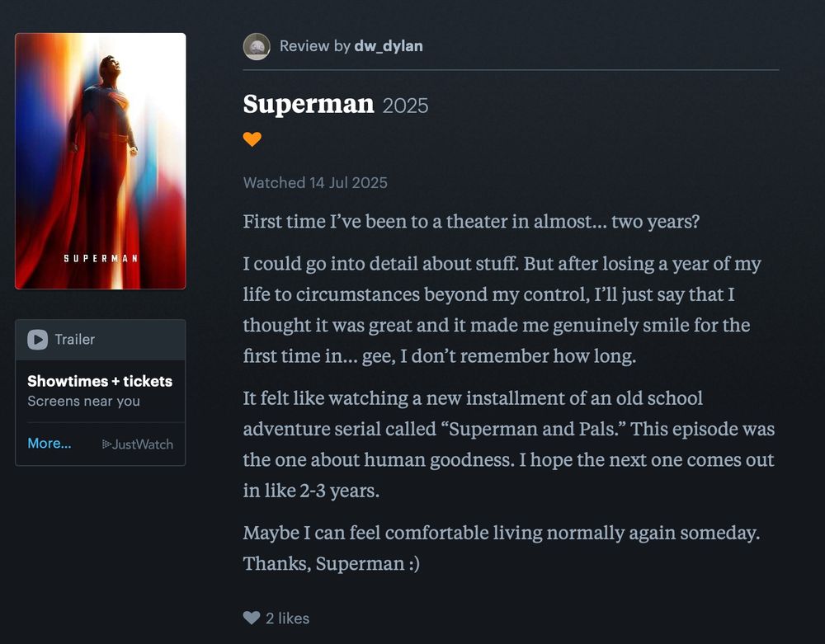Click the avatar circle next to 'Review by'
The image size is (825, 644).
click(257, 47)
